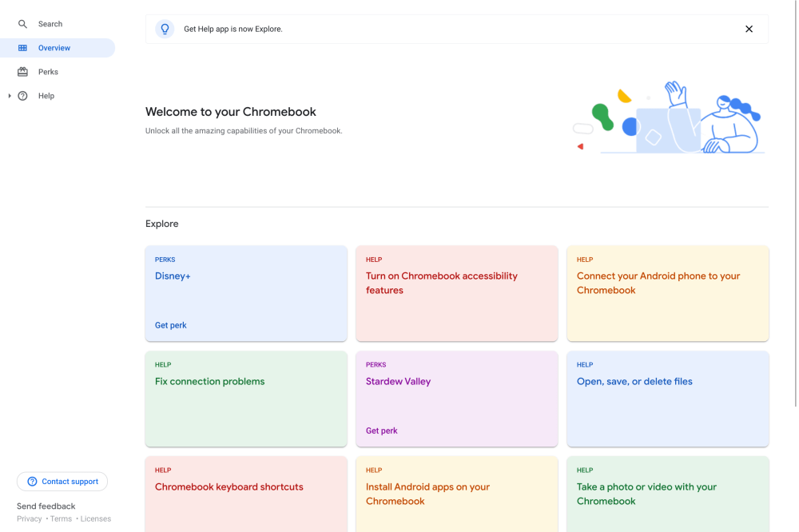Click the Help question mark icon
Viewport: 799px width, 532px height.
pyautogui.click(x=22, y=96)
